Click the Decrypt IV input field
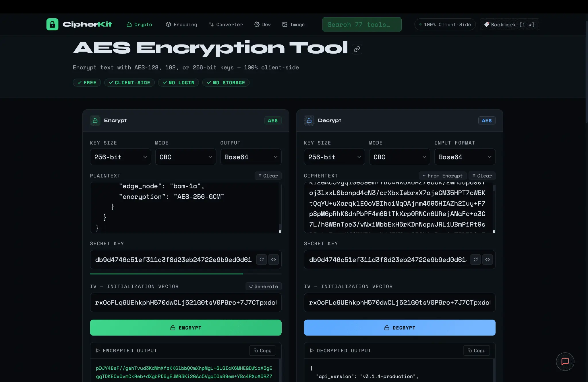 point(400,302)
